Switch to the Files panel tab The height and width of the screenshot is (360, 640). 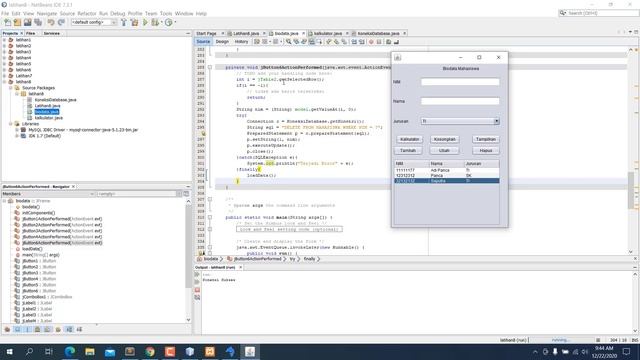point(31,33)
